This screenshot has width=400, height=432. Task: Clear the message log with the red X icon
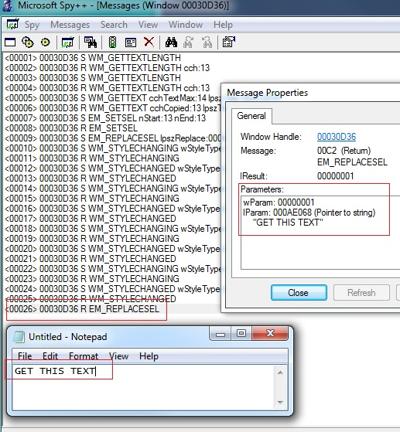point(149,42)
